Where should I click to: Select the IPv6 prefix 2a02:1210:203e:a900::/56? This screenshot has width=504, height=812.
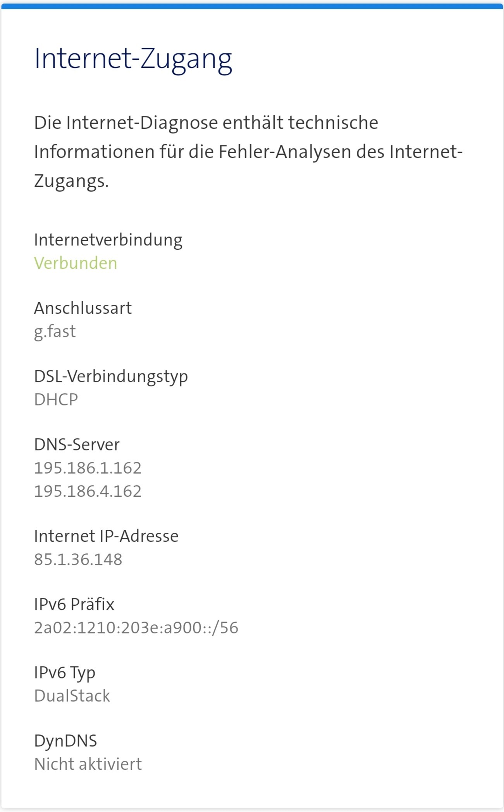point(136,627)
